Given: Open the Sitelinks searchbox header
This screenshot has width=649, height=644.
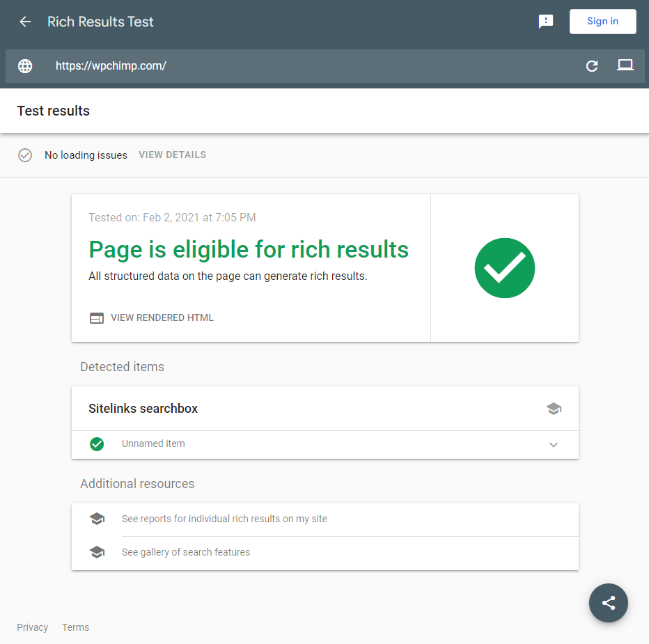Looking at the screenshot, I should 325,409.
